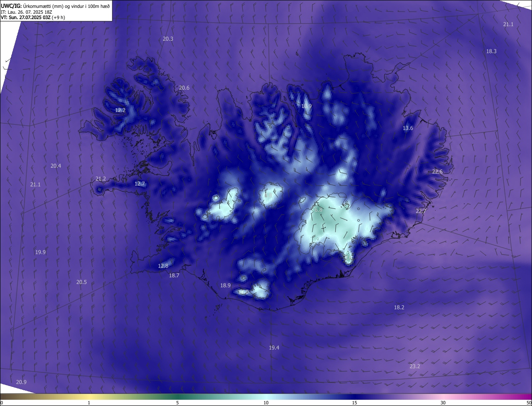Click the 18.3 value in northeast sea
Image resolution: width=532 pixels, height=406 pixels.
tap(491, 51)
